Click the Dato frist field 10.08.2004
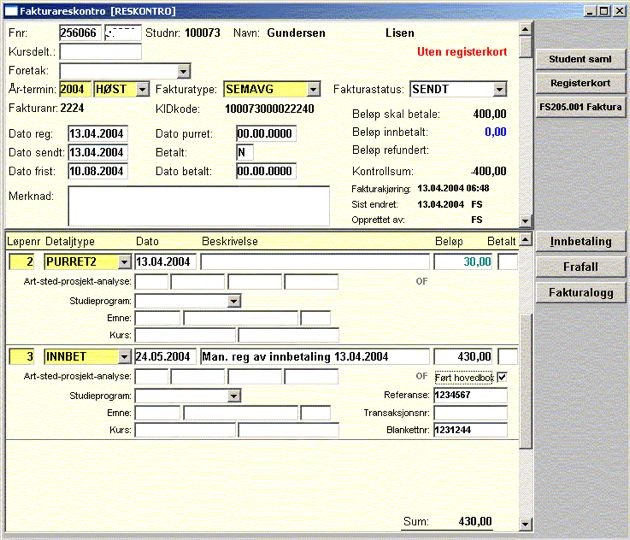This screenshot has width=630, height=540. coord(98,171)
